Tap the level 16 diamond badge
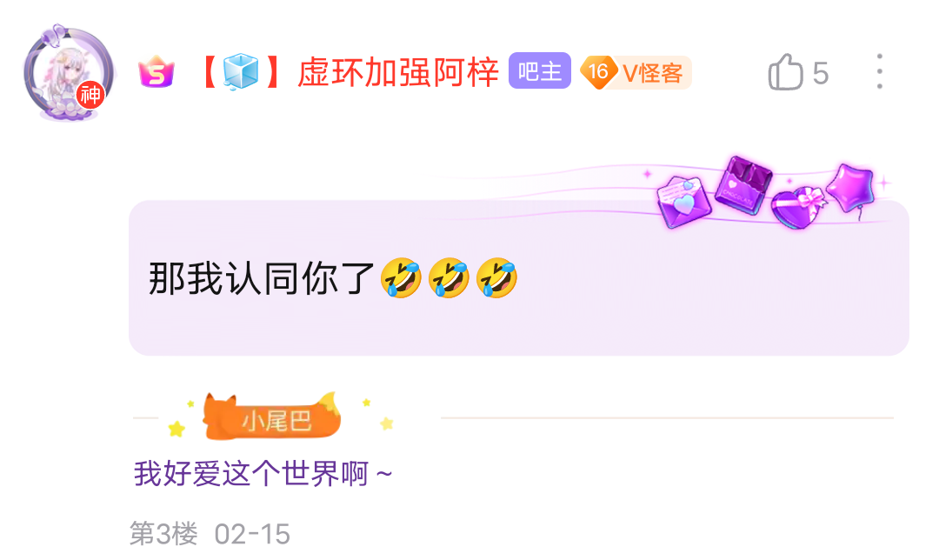This screenshot has width=939, height=560. point(598,72)
